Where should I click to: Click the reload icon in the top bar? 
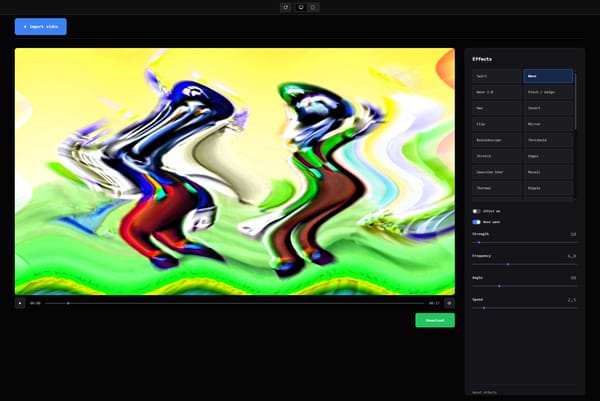[286, 7]
